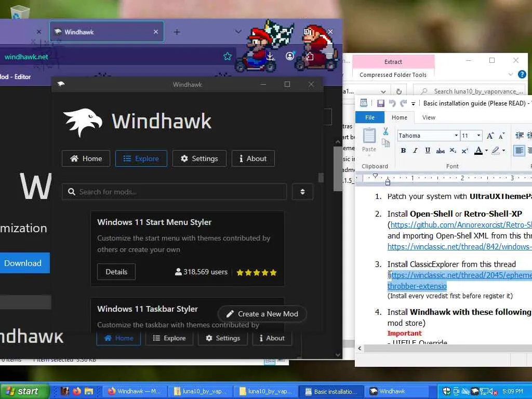Launch Firefox from quick launch bar
The image size is (532, 399).
click(x=77, y=391)
